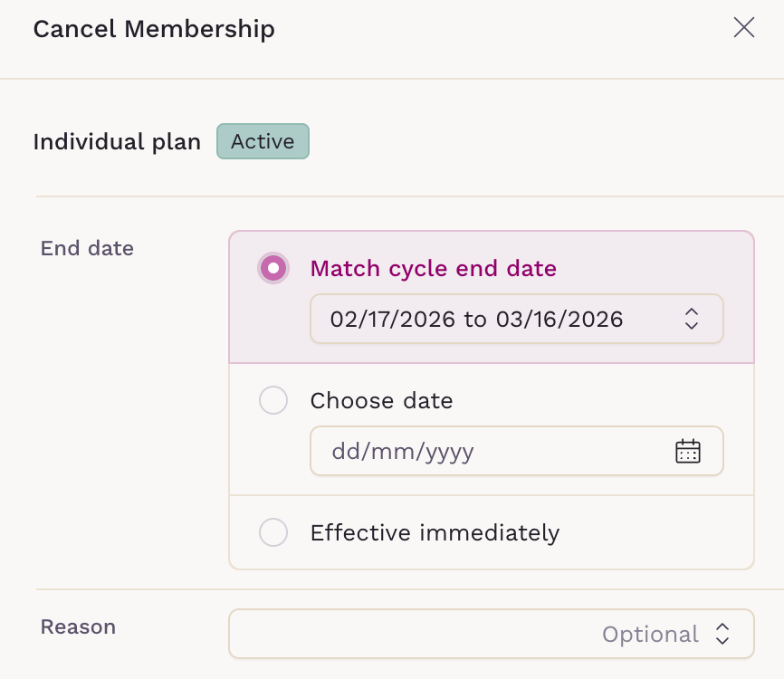The height and width of the screenshot is (679, 784).
Task: Close the Cancel Membership dialog
Action: click(743, 28)
